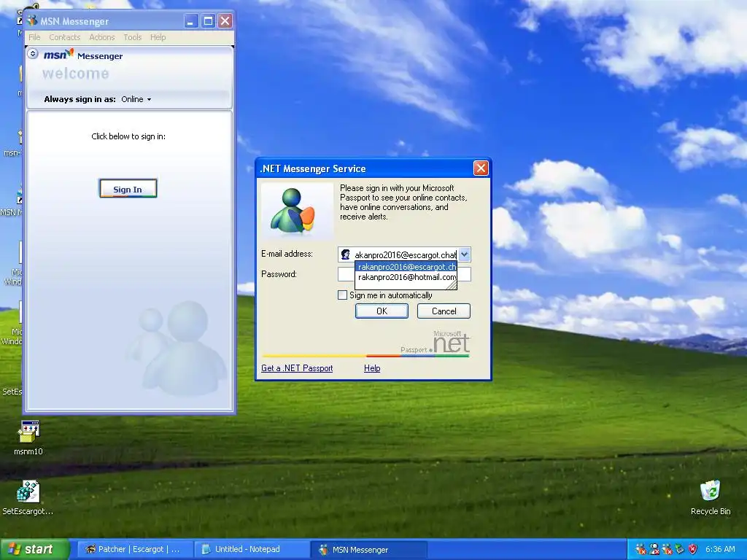Image resolution: width=747 pixels, height=560 pixels.
Task: Click the buddy icon inside the e-mail field
Action: click(345, 254)
